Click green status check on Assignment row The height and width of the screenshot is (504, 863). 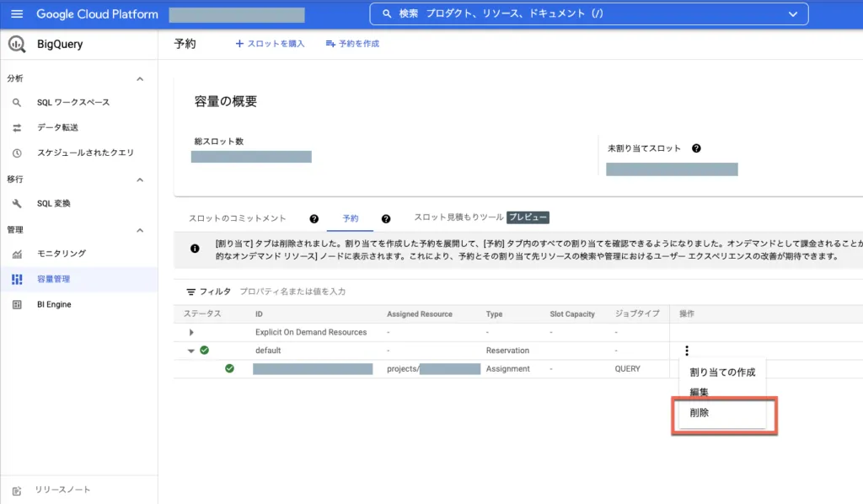pyautogui.click(x=229, y=368)
